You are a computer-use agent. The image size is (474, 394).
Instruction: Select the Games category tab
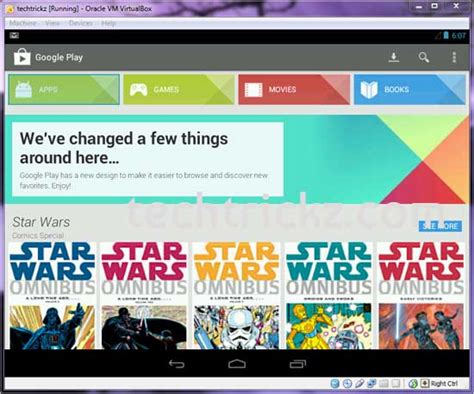(x=179, y=89)
